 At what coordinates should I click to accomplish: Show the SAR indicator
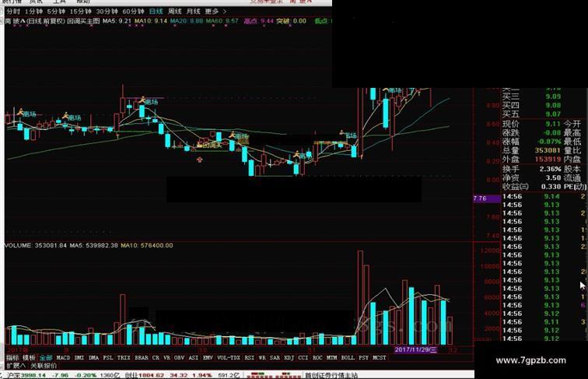point(275,358)
